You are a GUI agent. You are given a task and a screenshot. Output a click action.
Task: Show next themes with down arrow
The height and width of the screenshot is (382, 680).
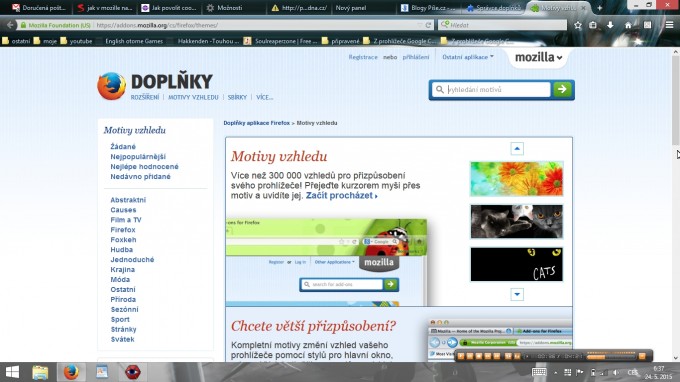click(x=517, y=294)
